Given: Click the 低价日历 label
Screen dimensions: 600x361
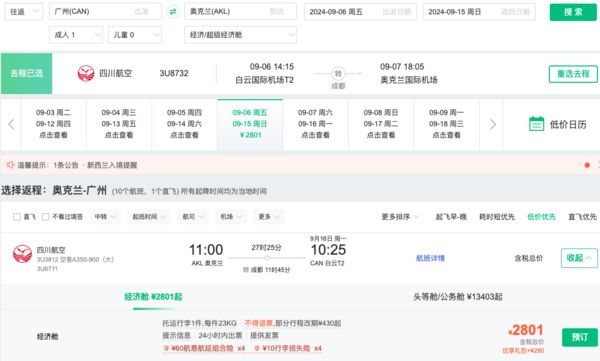Looking at the screenshot, I should [x=568, y=124].
